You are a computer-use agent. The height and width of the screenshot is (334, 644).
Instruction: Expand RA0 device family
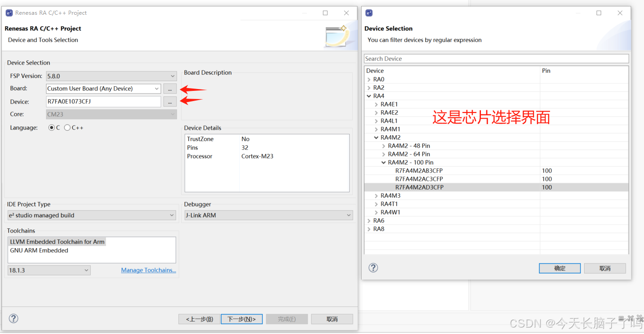coord(369,79)
